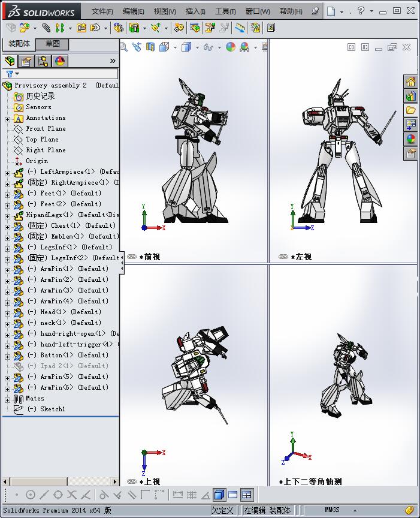
Task: Switch to the 草图 tab
Action: 52,44
